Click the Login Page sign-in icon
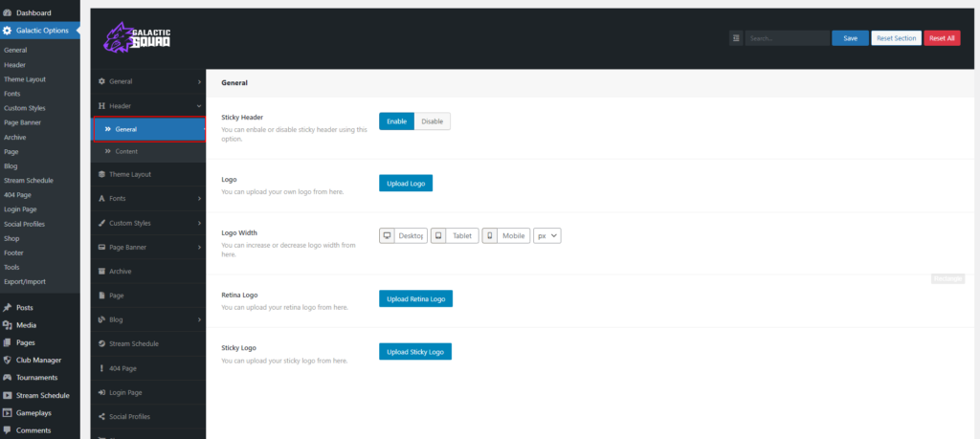This screenshot has width=980, height=439. pyautogui.click(x=101, y=393)
